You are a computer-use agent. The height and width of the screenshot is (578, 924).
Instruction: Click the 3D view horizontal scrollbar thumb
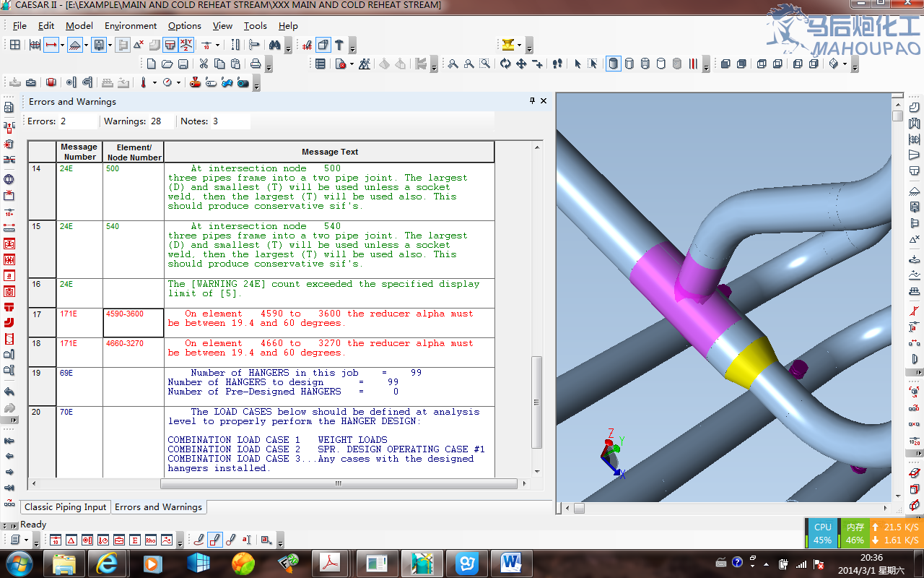click(579, 509)
